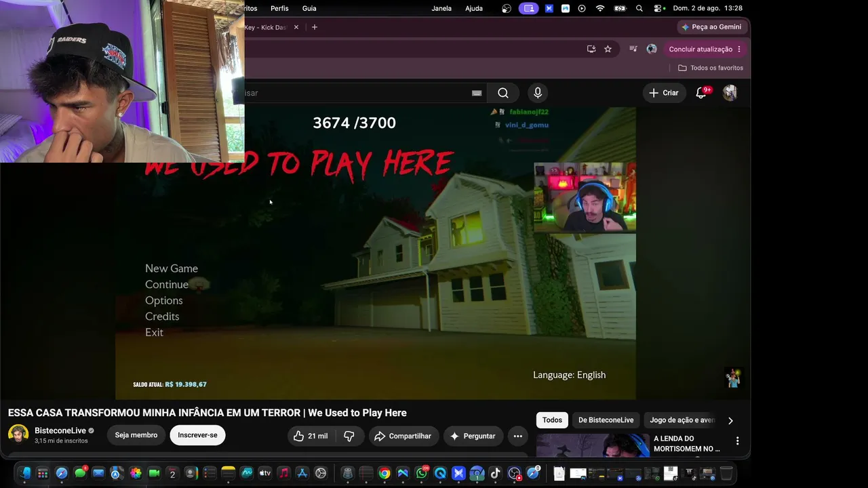Open the Janela menu
The width and height of the screenshot is (868, 488).
coord(441,8)
